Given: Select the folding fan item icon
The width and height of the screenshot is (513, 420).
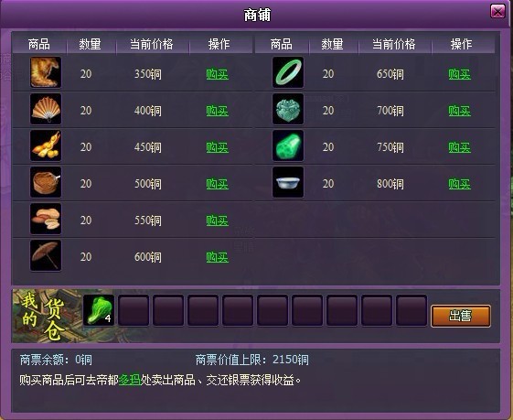Looking at the screenshot, I should 46,109.
